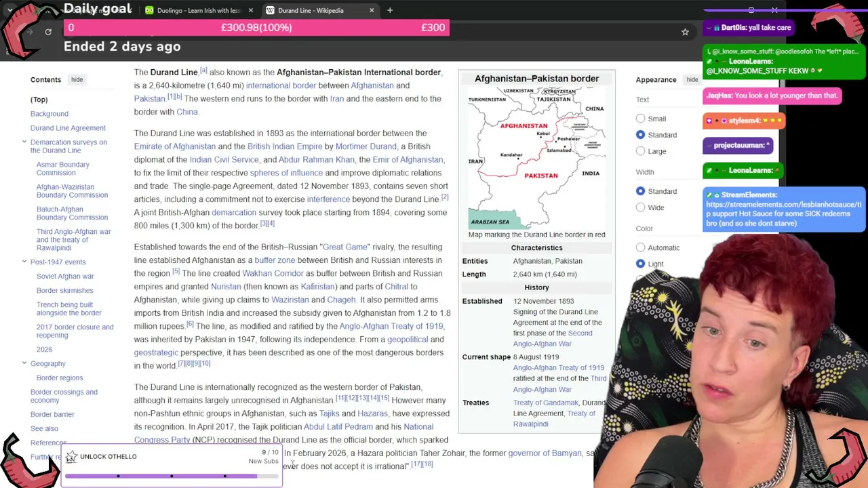Image resolution: width=868 pixels, height=488 pixels.
Task: Follow the Abdur Rahman Khan link
Action: point(317,160)
